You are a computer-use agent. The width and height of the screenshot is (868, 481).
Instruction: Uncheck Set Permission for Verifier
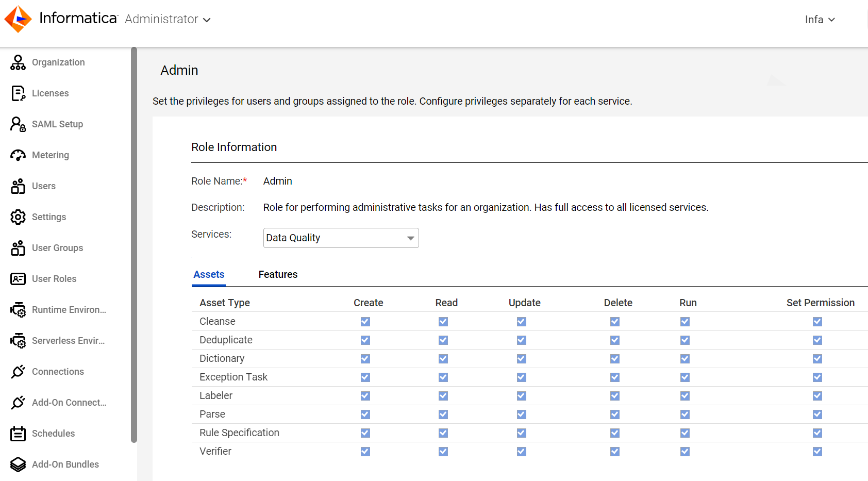coord(817,452)
